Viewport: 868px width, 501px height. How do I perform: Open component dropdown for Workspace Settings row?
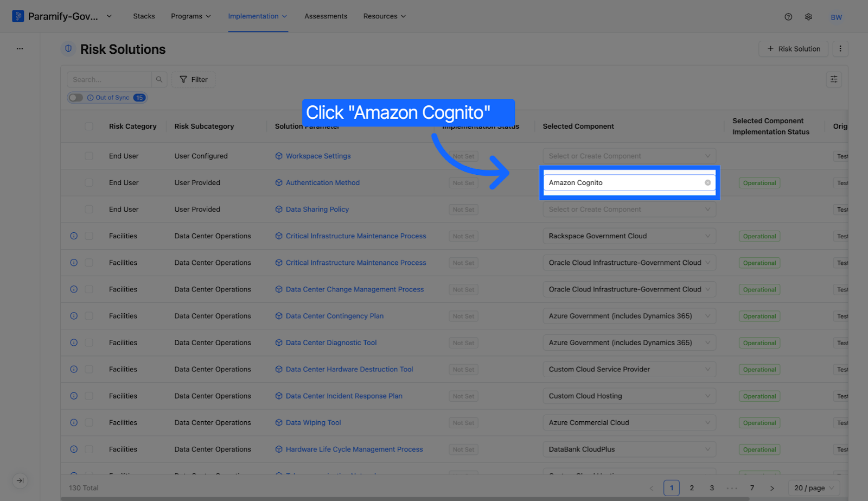tap(629, 156)
